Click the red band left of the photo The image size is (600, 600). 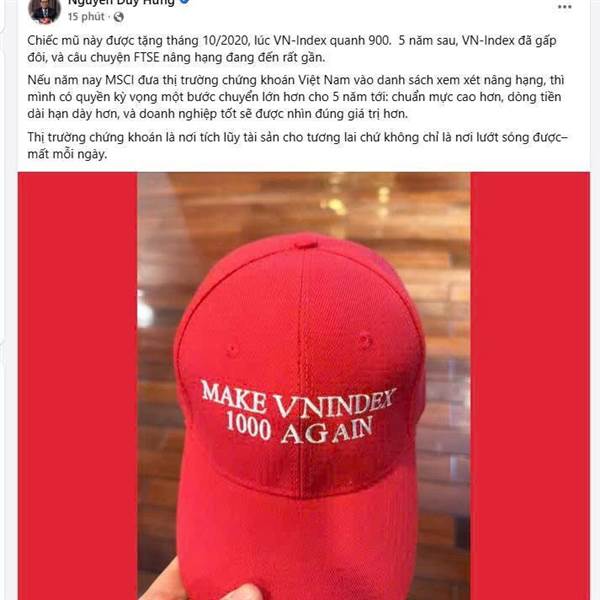(78, 386)
